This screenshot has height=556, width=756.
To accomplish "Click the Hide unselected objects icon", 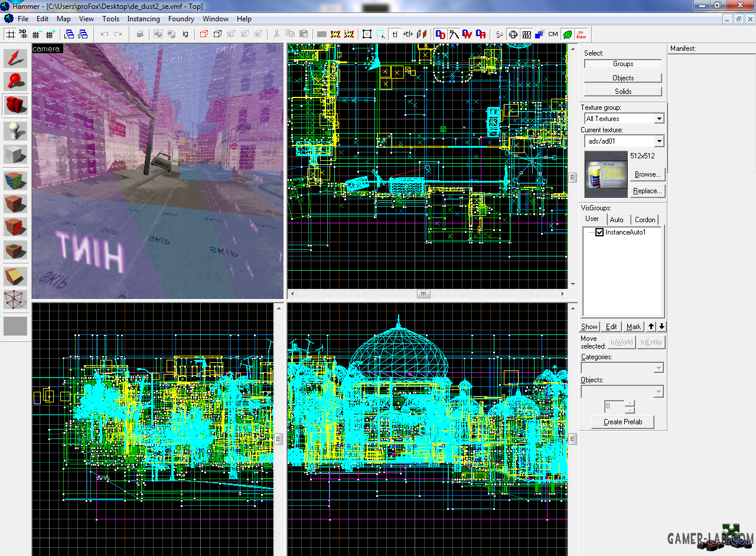I will [x=217, y=34].
